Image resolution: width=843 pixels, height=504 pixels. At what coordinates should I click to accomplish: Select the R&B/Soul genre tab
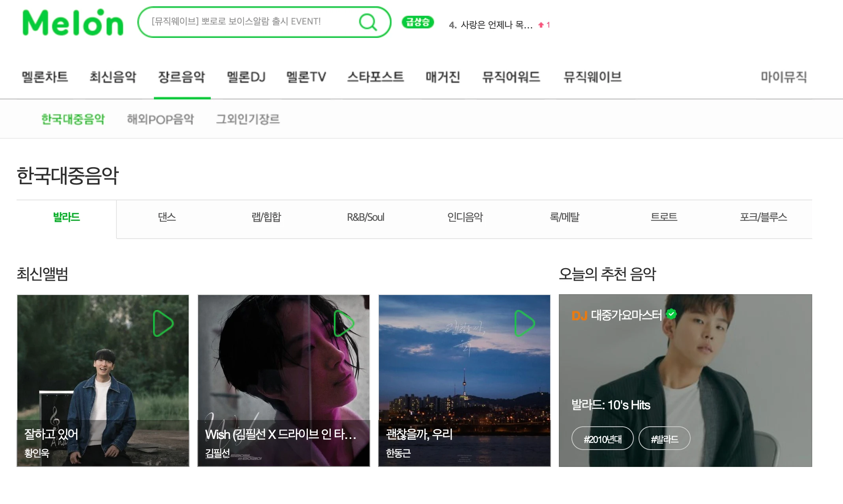click(365, 217)
